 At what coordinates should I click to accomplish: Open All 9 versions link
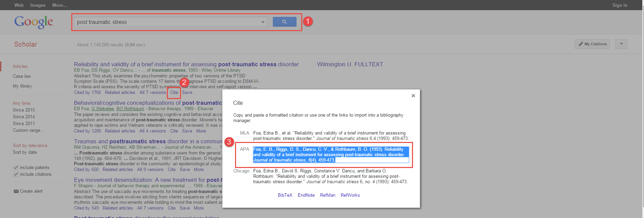(150, 169)
